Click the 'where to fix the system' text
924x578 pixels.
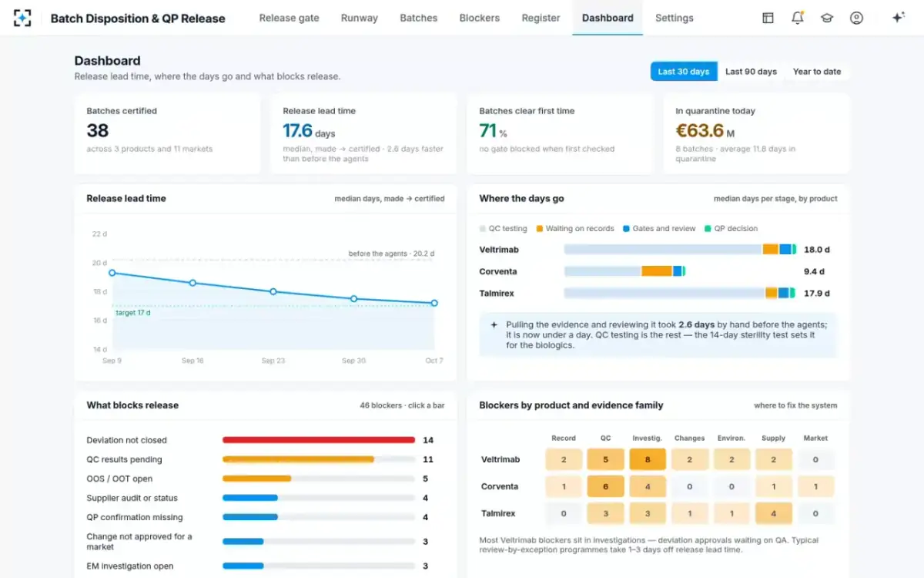[x=795, y=405]
